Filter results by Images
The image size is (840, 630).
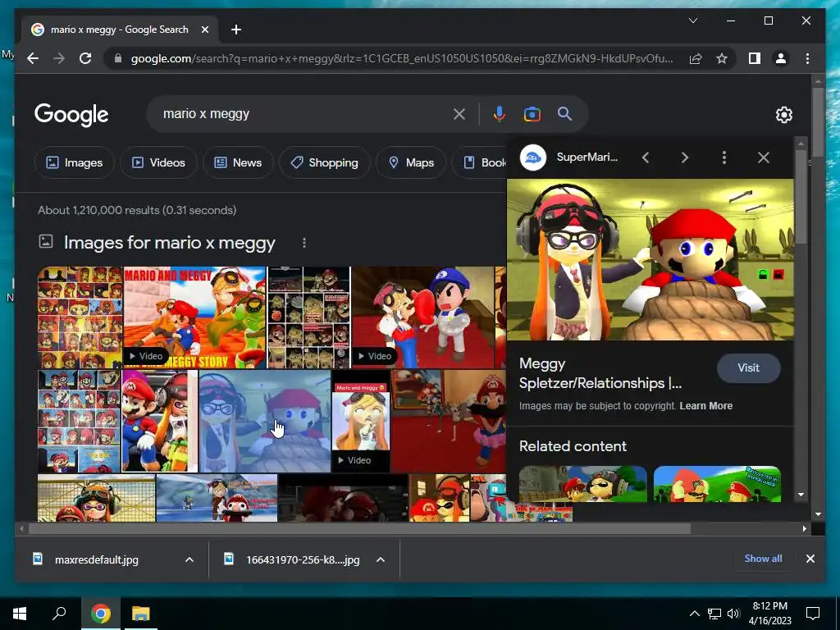75,162
